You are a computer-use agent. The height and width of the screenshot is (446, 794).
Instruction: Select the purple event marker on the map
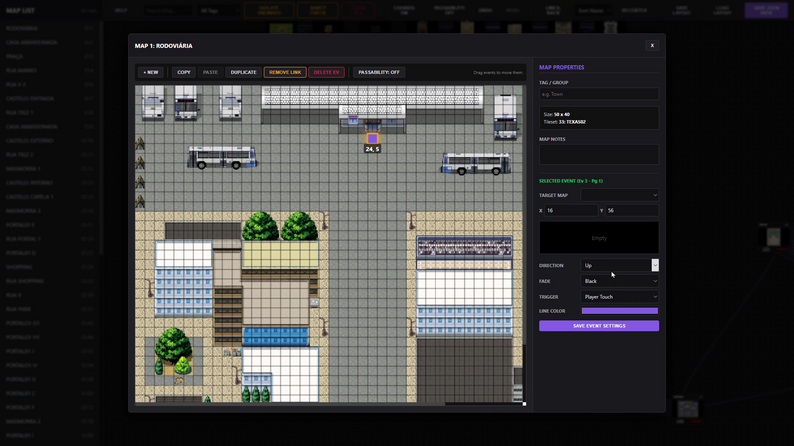[x=372, y=138]
